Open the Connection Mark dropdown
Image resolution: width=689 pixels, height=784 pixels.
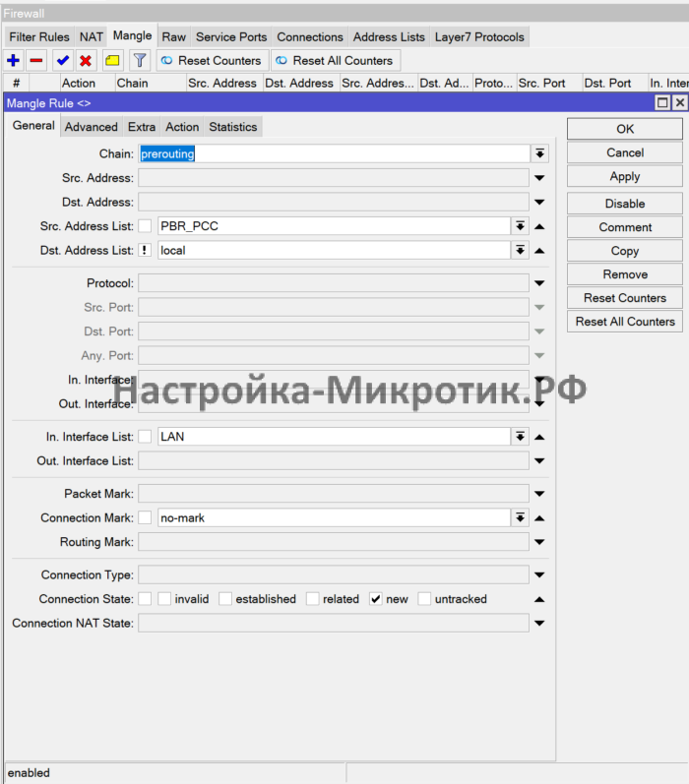(521, 517)
